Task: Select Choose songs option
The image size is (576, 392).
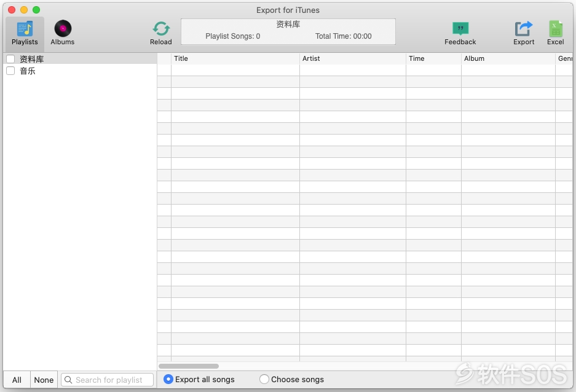Action: pyautogui.click(x=264, y=379)
